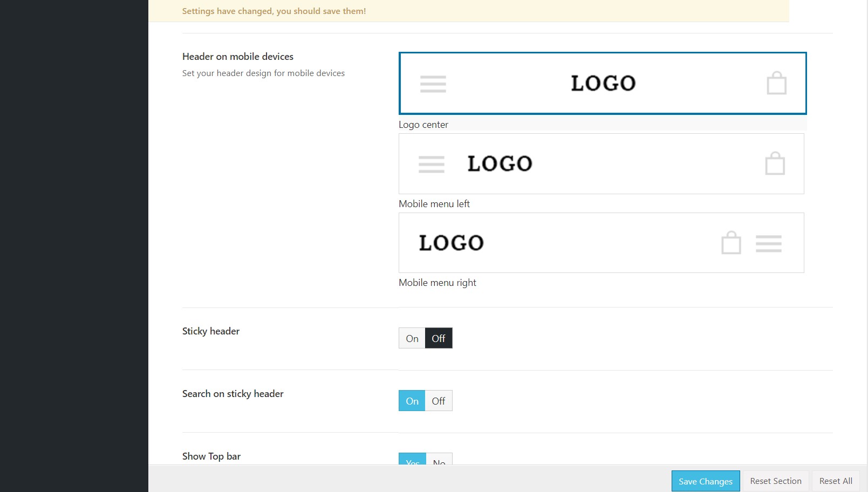Select the 'Logo center' label

(423, 125)
